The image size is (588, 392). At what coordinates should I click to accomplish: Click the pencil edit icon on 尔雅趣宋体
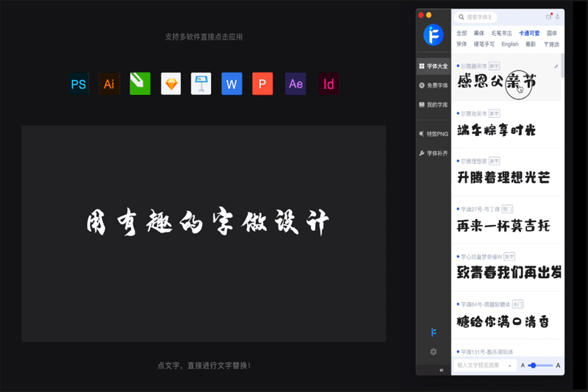click(556, 66)
